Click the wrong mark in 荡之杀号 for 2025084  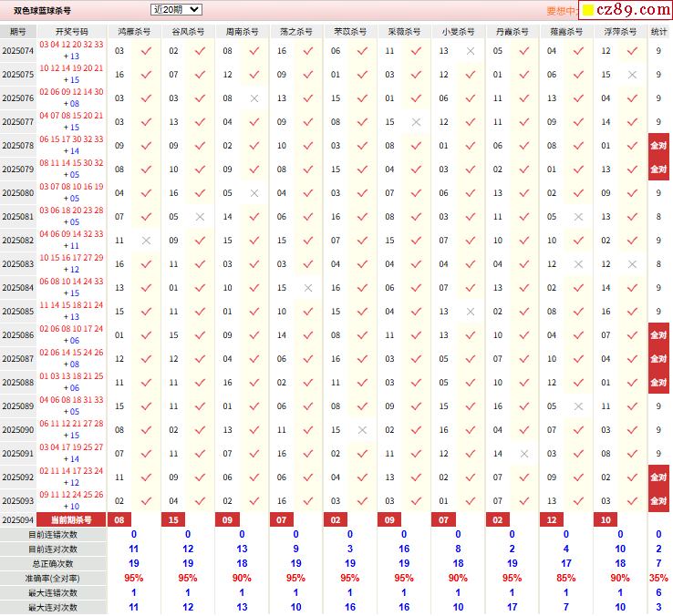308,288
